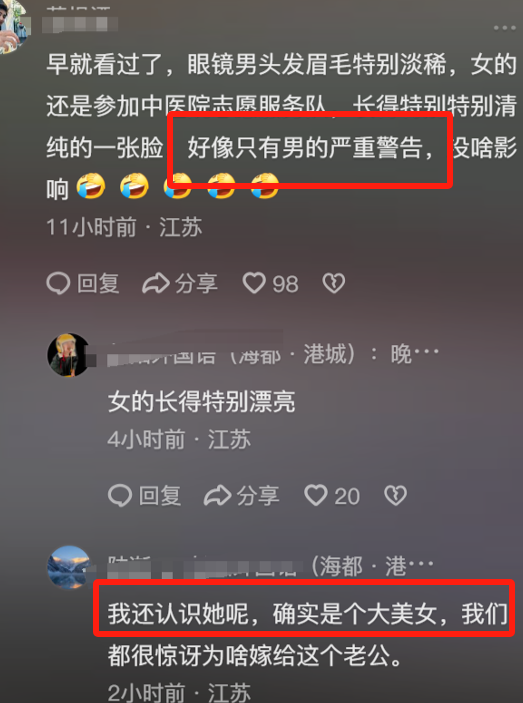Tap reply bubble icon under 4小时前 reply

click(120, 496)
